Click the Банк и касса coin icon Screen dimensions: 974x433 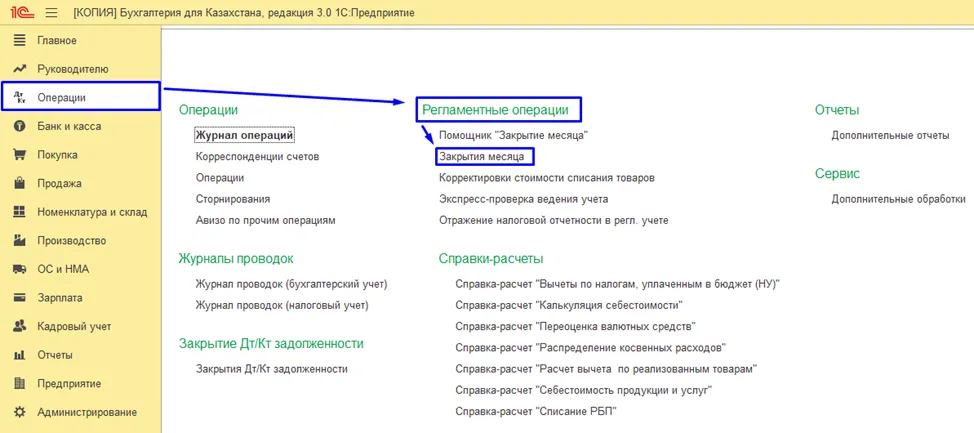(19, 126)
